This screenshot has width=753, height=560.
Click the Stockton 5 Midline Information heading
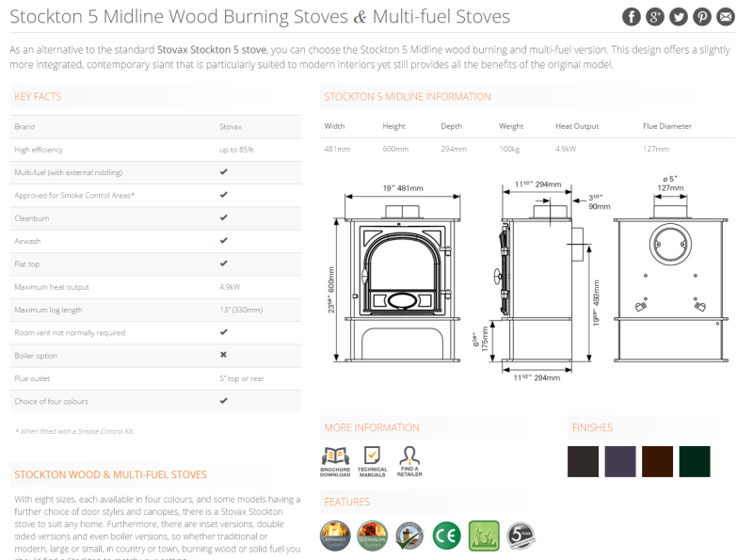[x=408, y=97]
